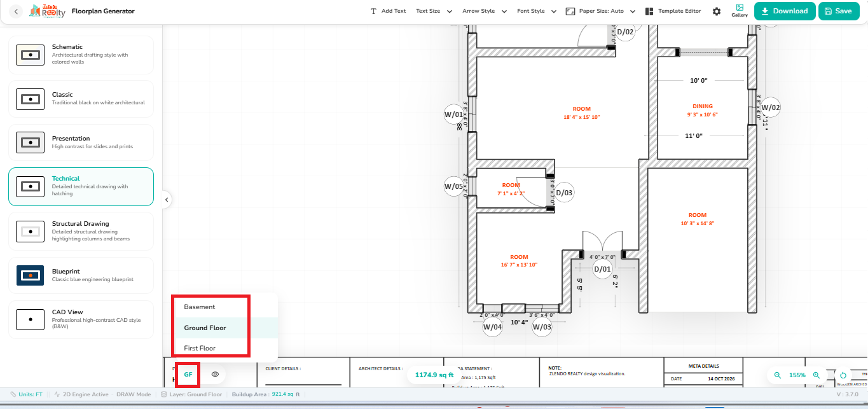The height and width of the screenshot is (409, 868).
Task: Click the units ruler icon in the status bar
Action: tap(13, 394)
